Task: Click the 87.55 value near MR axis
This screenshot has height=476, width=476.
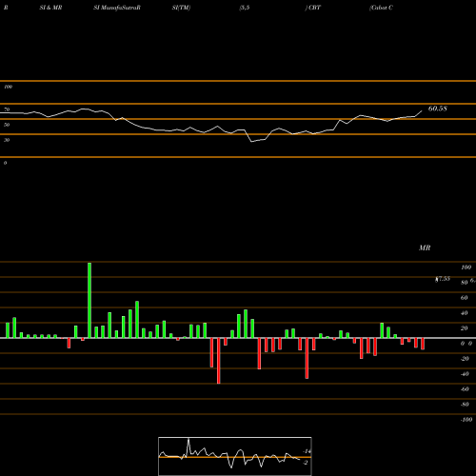Action: pyautogui.click(x=443, y=279)
